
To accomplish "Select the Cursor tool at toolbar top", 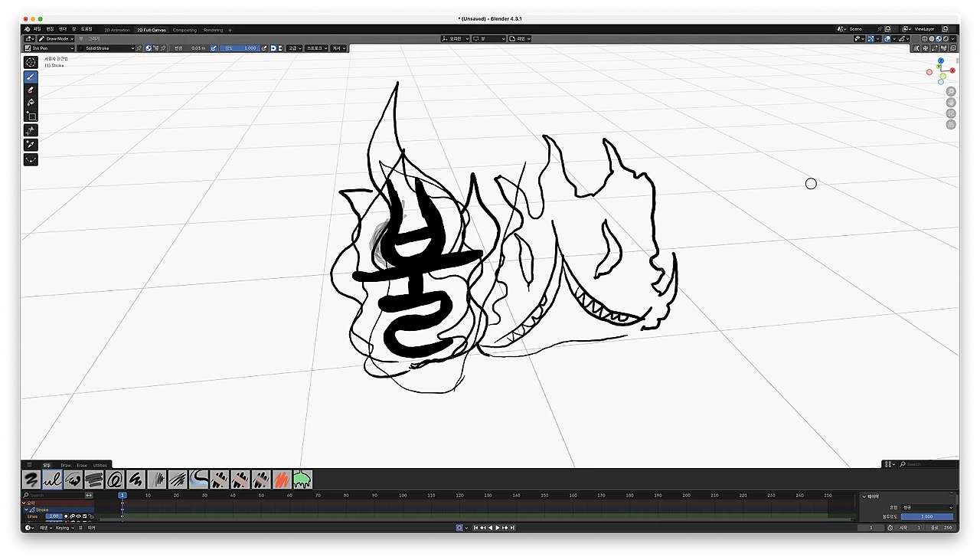I will pos(31,62).
